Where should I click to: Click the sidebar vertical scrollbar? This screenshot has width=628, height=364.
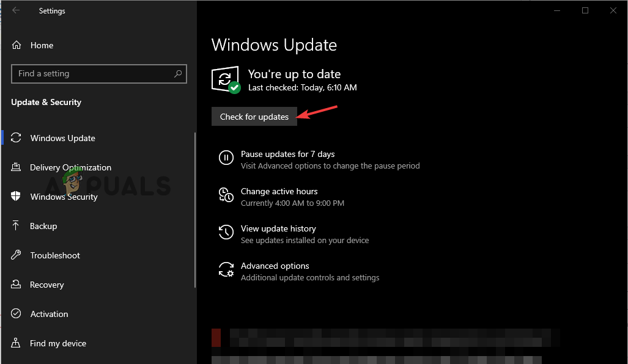tap(195, 210)
